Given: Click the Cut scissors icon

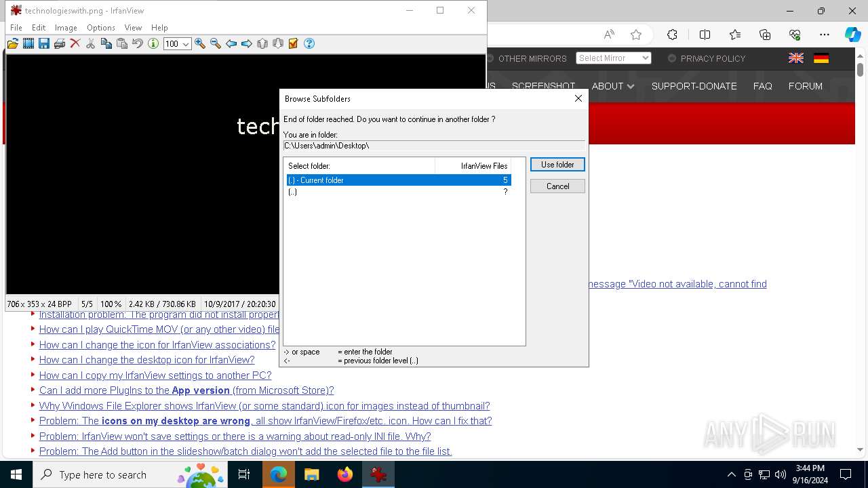Looking at the screenshot, I should click(x=90, y=43).
